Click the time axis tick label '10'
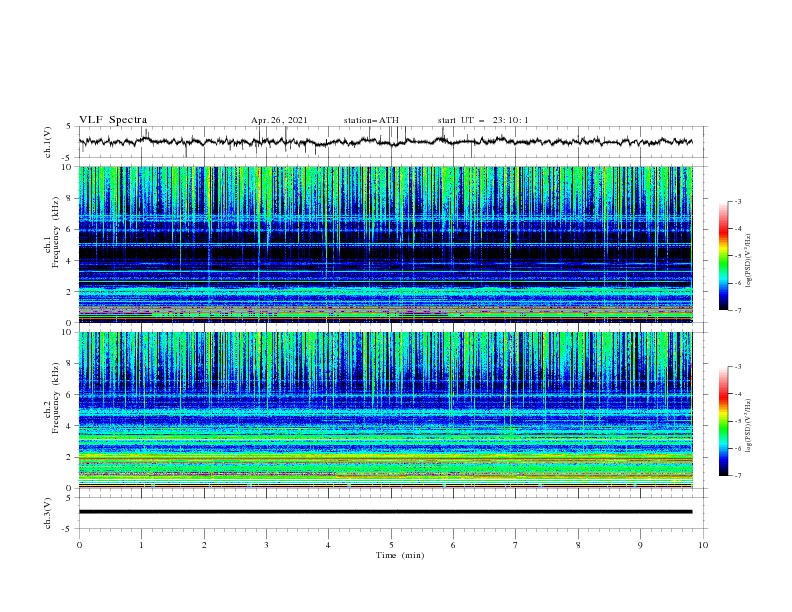This screenshot has height=612, width=792. (703, 545)
